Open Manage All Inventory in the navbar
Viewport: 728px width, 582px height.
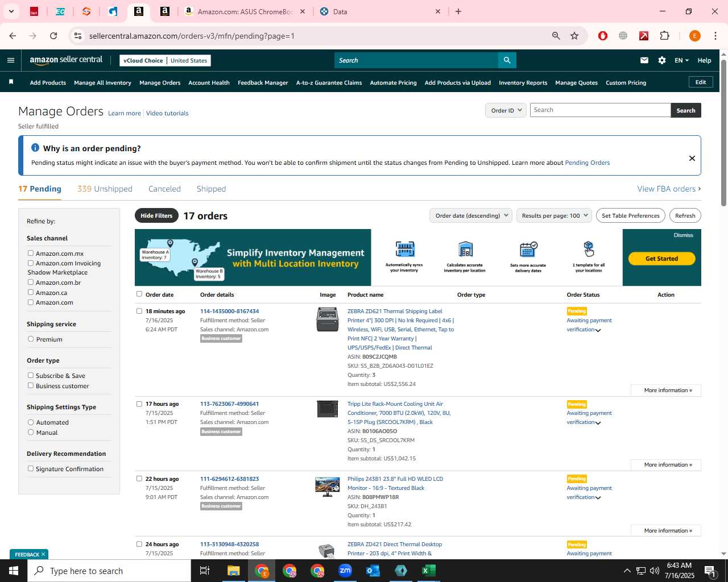pyautogui.click(x=102, y=83)
